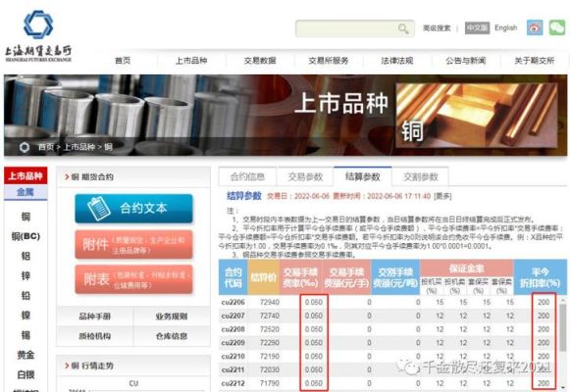The width and height of the screenshot is (570, 392).
Task: Click contract code cu2209
Action: pos(233,343)
